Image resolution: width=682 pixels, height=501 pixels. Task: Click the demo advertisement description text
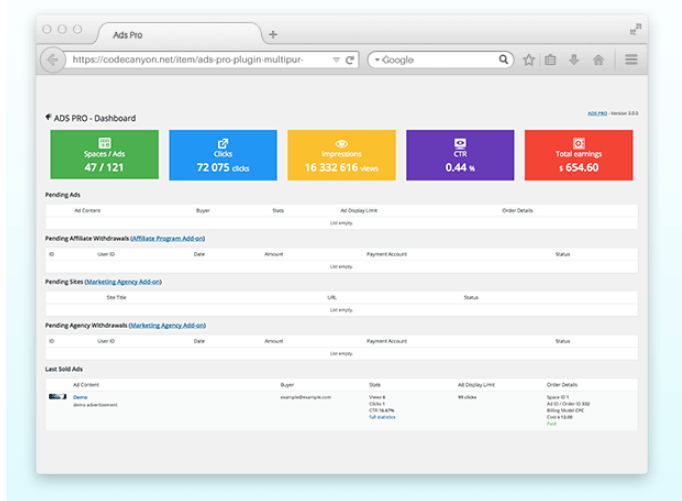coord(95,405)
